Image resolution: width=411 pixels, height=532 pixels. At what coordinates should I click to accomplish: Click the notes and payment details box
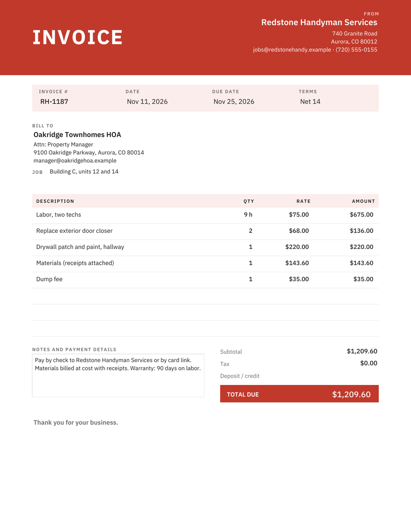(118, 375)
